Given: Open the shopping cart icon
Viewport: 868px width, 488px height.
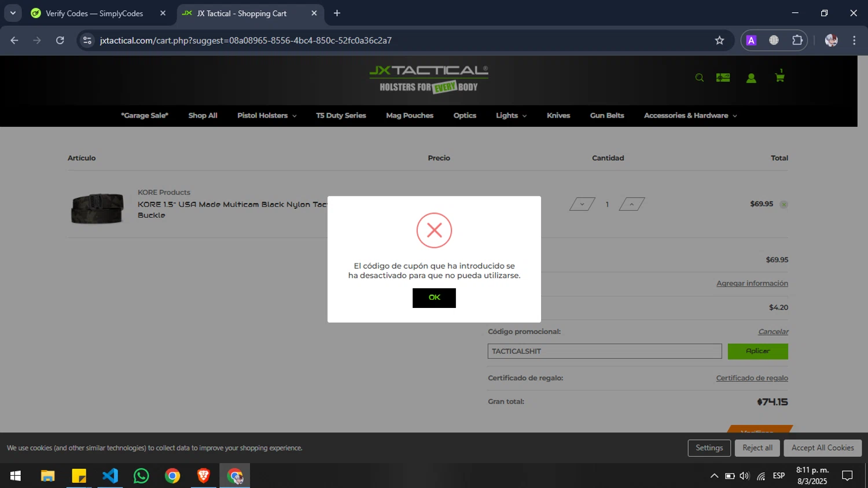Looking at the screenshot, I should [779, 76].
